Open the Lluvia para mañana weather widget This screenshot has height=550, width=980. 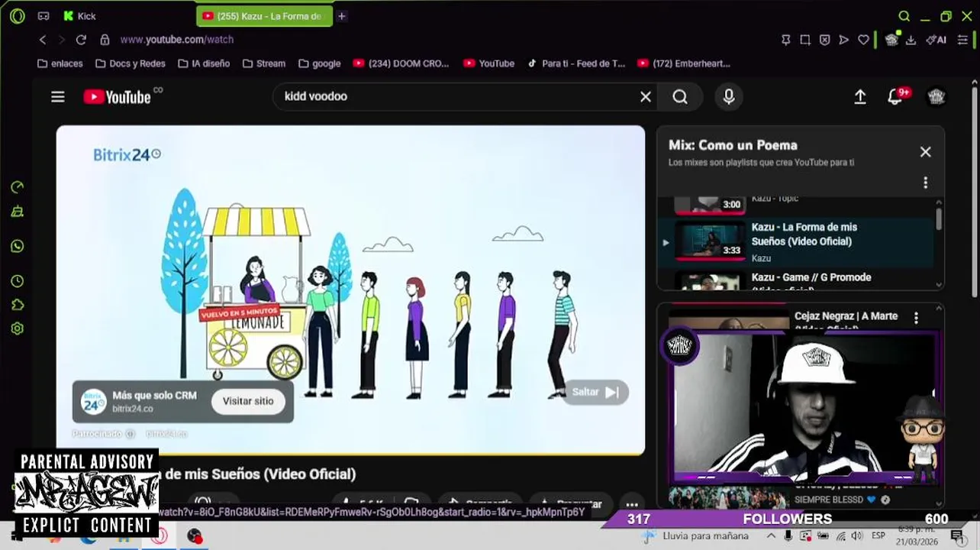coord(694,535)
